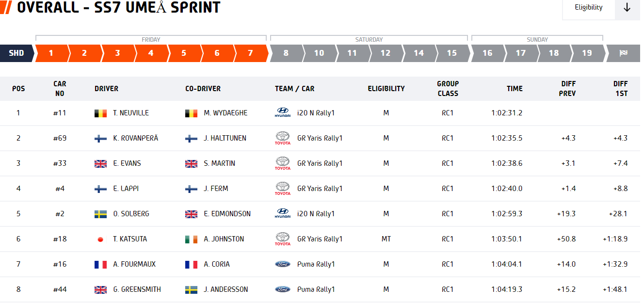Click the Toyota logo in Rovanperä row
This screenshot has height=303, width=644.
(282, 138)
